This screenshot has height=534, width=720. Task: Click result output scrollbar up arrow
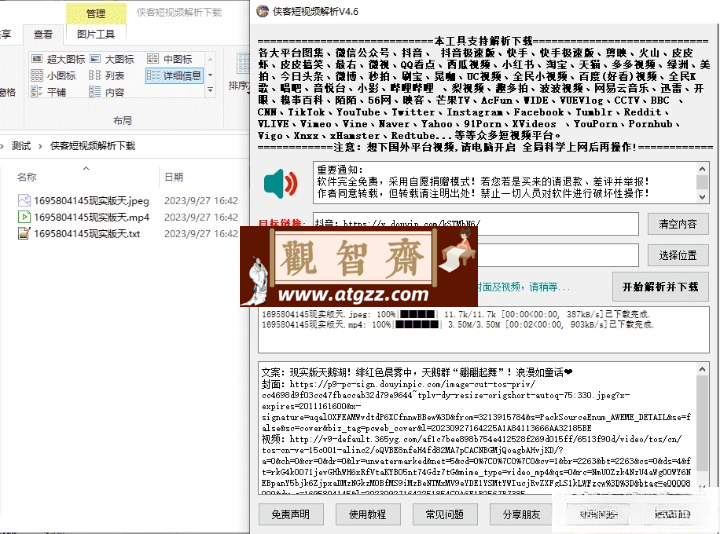coord(702,369)
